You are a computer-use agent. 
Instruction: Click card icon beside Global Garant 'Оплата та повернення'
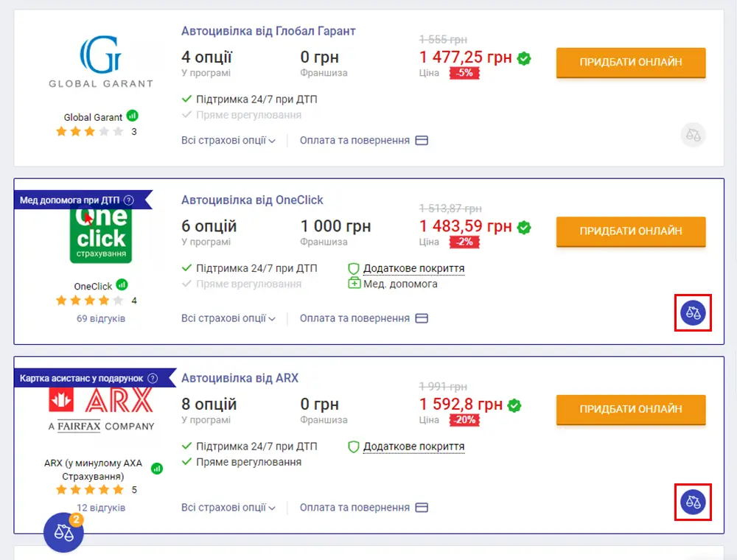(x=422, y=141)
